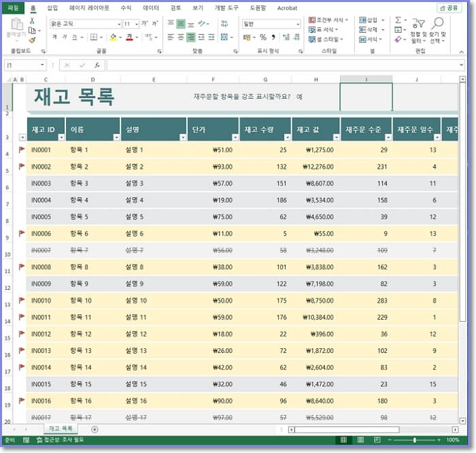Click the Paste clipboard icon
476x453 pixels.
tap(16, 25)
